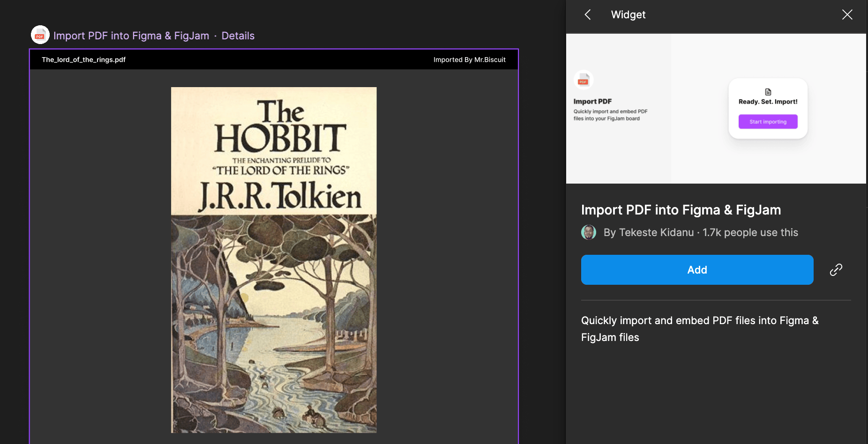Viewport: 868px width, 444px height.
Task: Go back using the Widget panel chevron
Action: (588, 15)
